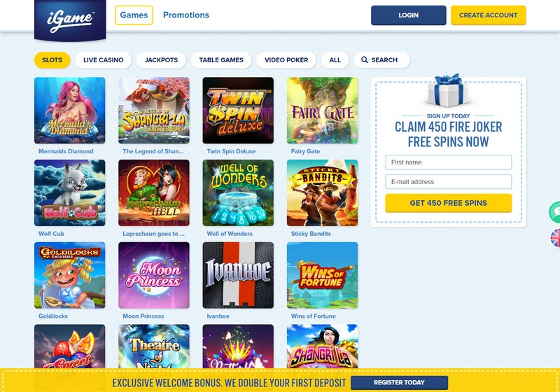Launch the Ivanhoe game thumbnail

point(238,275)
